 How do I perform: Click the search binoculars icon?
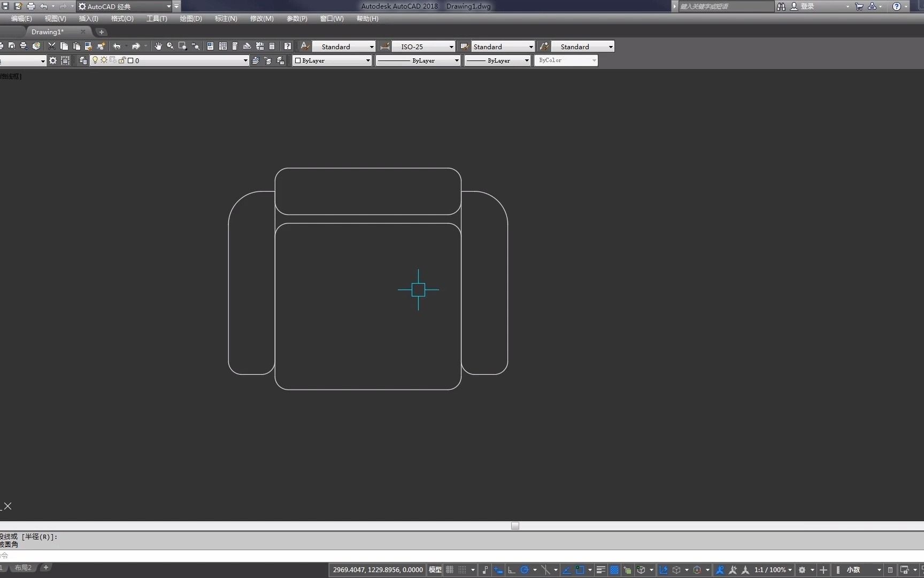click(x=781, y=6)
